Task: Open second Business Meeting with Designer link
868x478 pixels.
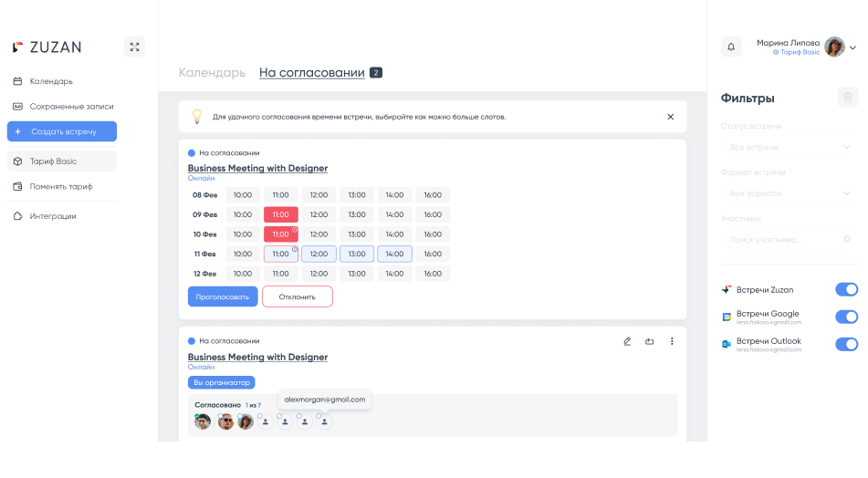Action: point(257,357)
